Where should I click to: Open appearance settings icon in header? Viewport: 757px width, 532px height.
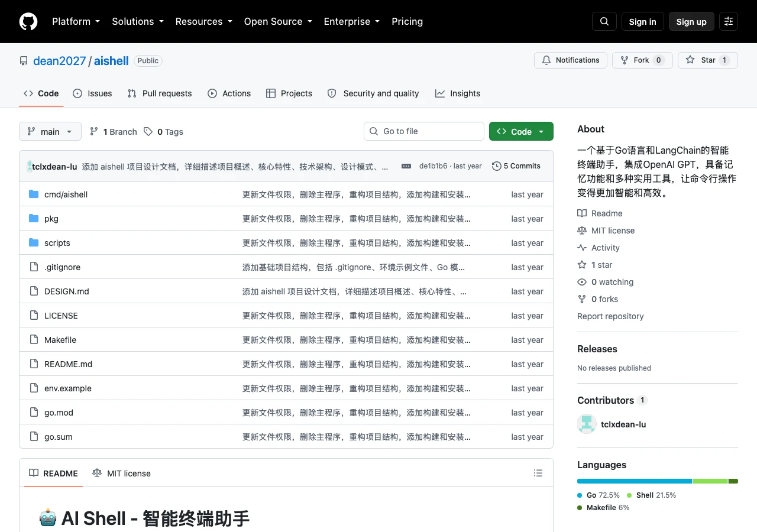click(729, 21)
